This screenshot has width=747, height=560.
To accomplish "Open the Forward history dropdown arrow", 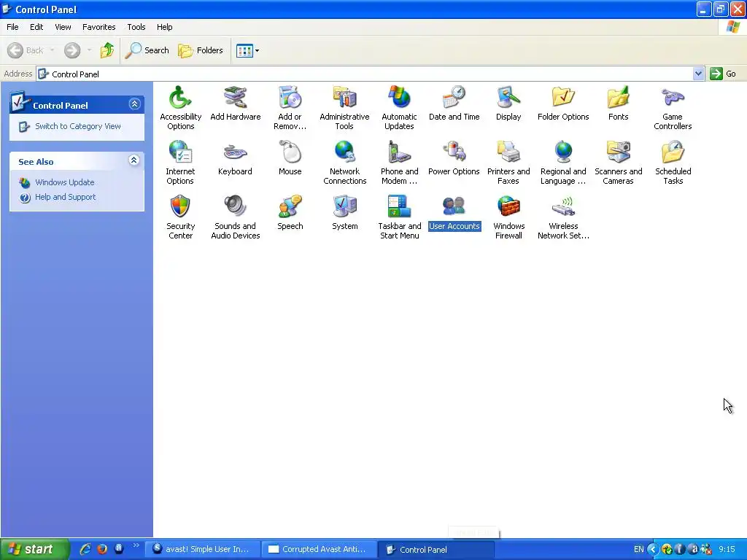I will (89, 50).
